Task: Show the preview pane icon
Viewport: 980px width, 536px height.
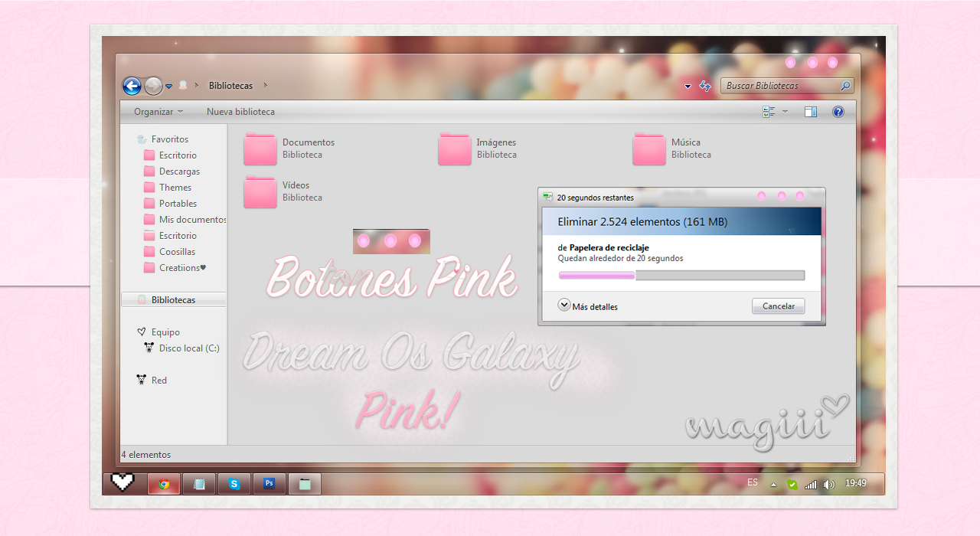Action: [x=811, y=112]
